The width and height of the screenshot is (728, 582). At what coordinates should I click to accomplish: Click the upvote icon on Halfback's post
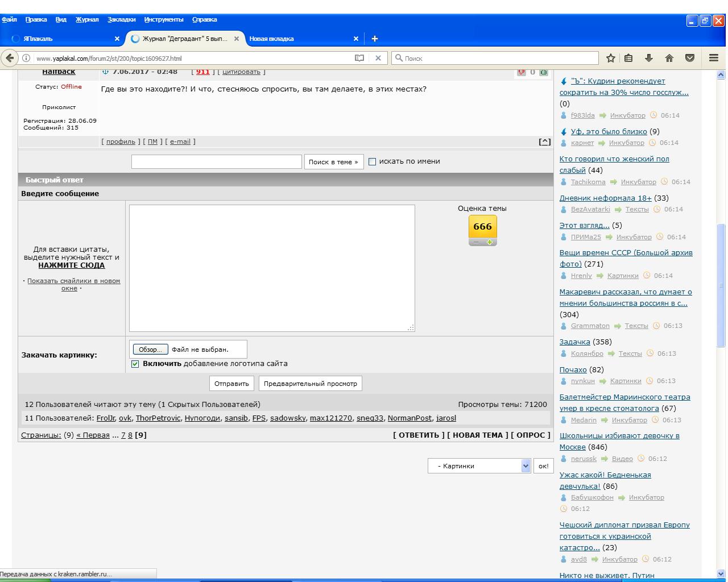544,72
